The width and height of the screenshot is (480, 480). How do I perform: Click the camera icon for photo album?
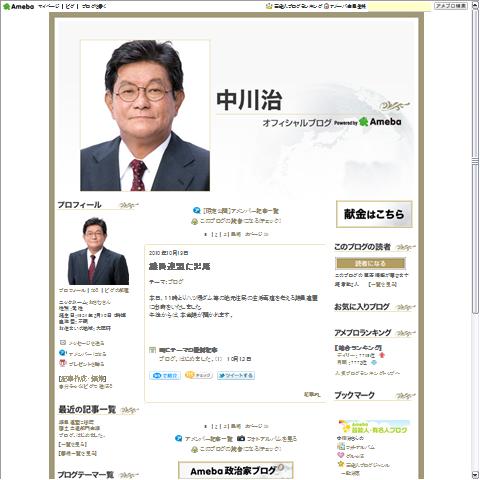(241, 439)
